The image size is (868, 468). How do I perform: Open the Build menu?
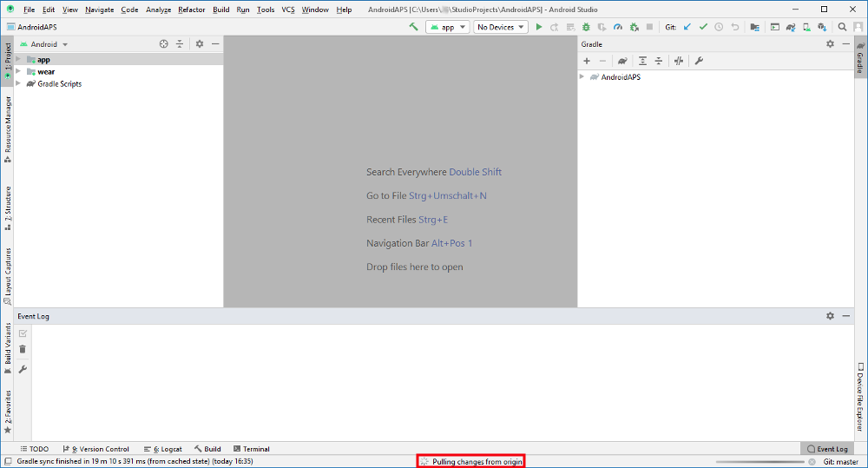[x=220, y=10]
